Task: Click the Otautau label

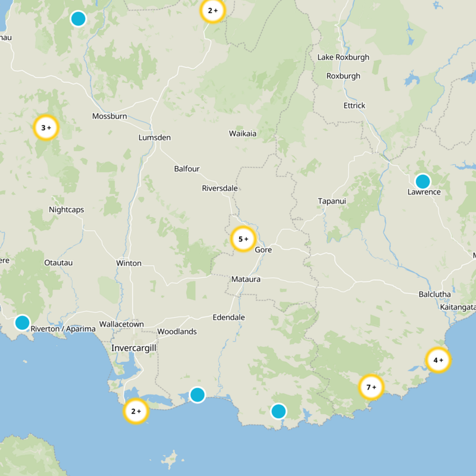Action: point(58,262)
